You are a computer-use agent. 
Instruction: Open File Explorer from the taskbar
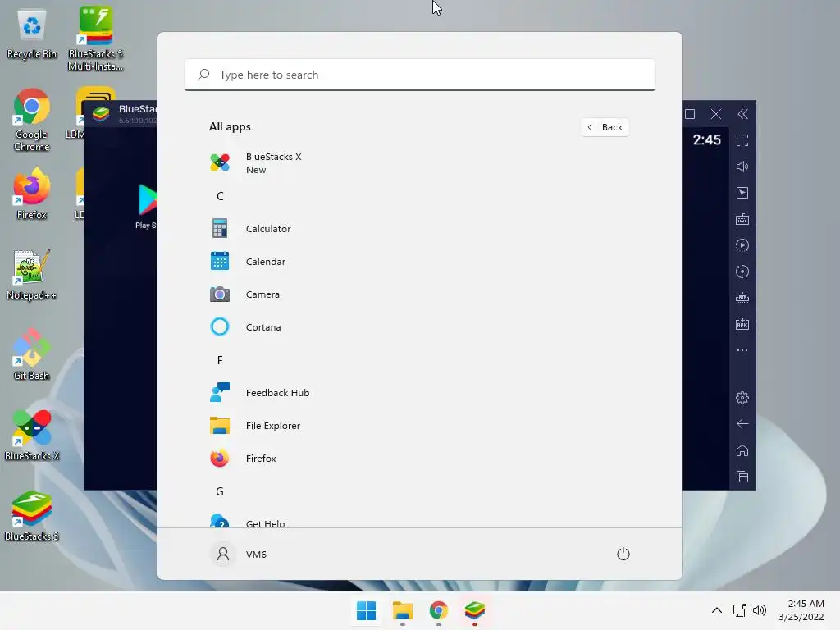(402, 610)
